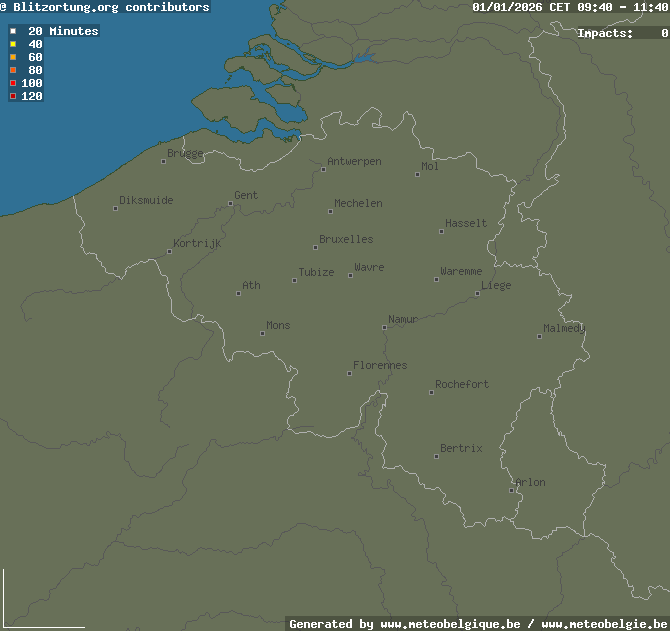This screenshot has height=631, width=670.
Task: Click the Arlon city marker
Action: coord(511,490)
